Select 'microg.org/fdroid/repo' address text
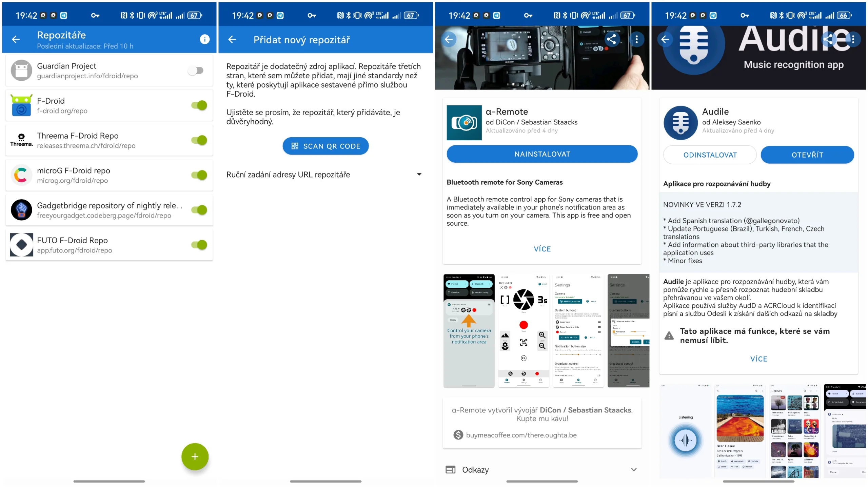 coord(72,181)
